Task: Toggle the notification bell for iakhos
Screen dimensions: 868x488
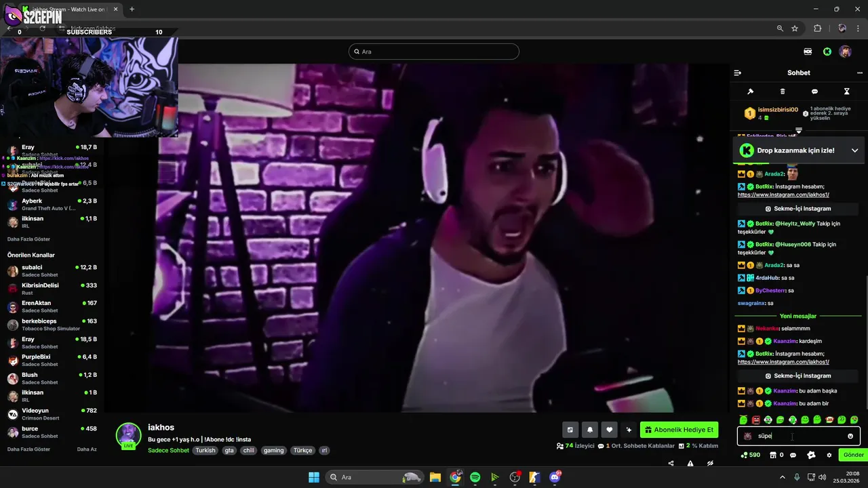Action: coord(590,430)
